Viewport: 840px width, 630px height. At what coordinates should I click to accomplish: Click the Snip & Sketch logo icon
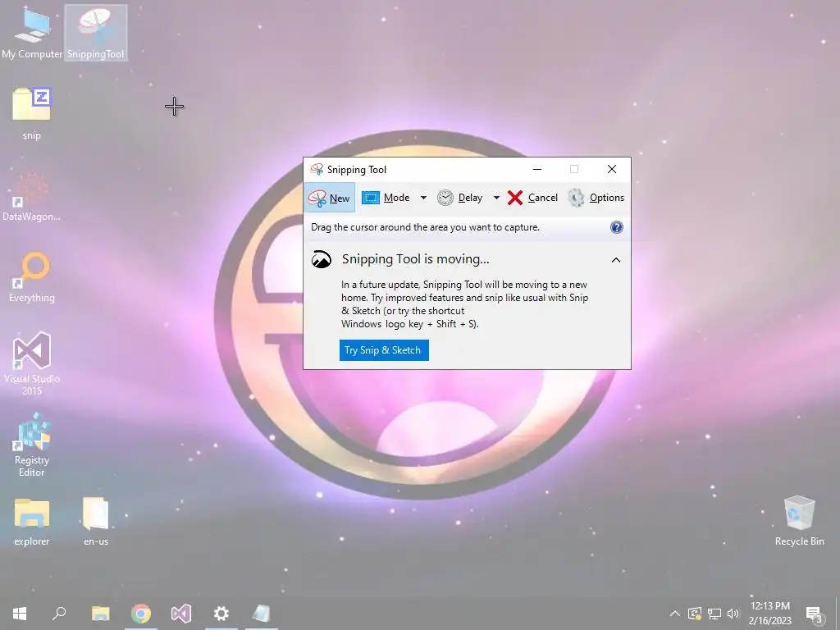[322, 259]
